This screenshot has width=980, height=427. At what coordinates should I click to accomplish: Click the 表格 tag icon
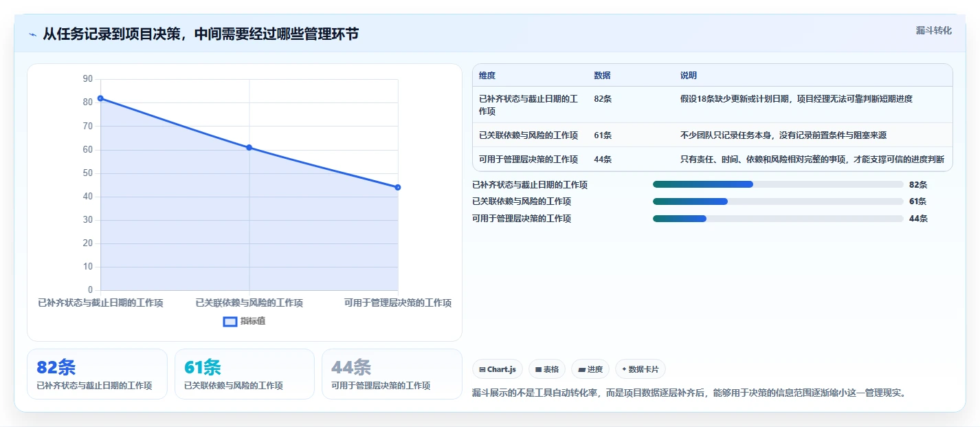(539, 370)
